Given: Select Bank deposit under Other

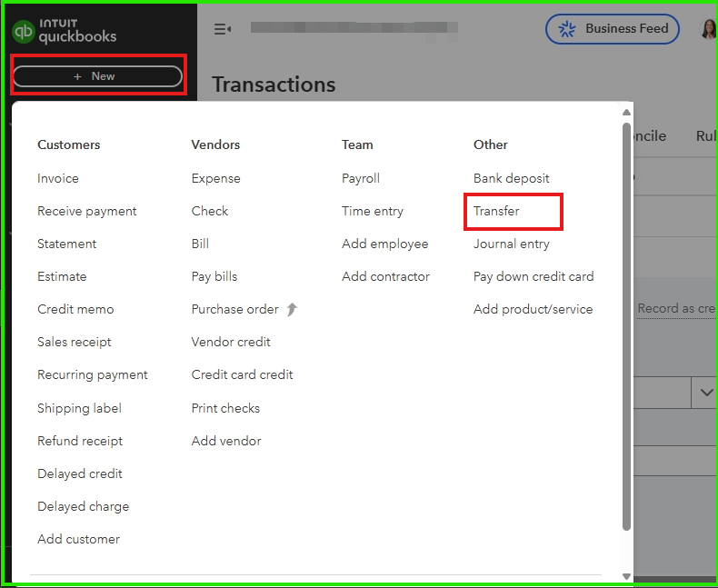Looking at the screenshot, I should click(512, 178).
